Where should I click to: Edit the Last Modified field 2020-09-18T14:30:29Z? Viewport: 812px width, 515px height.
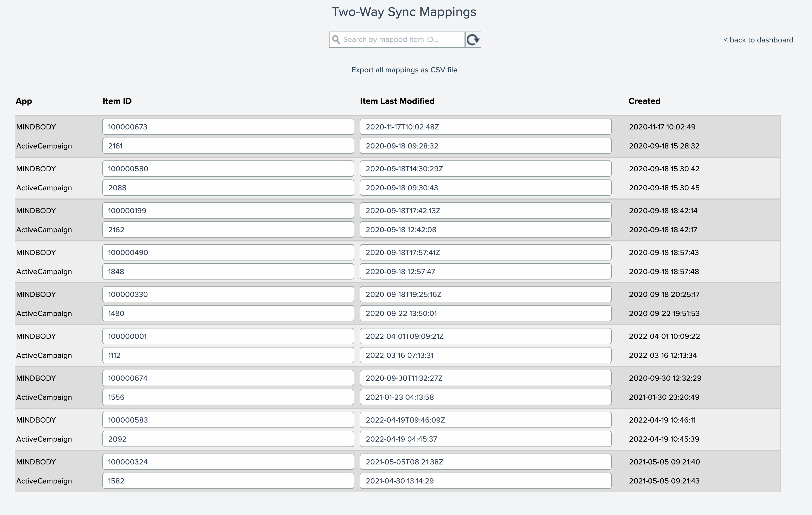[x=485, y=169]
